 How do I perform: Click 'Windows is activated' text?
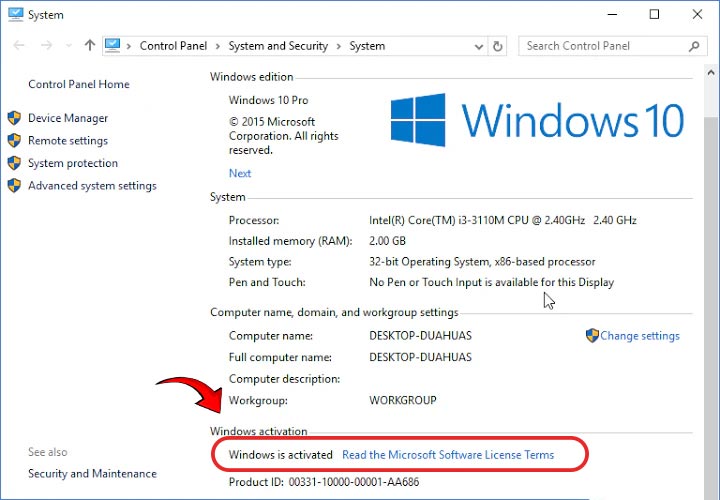pyautogui.click(x=281, y=455)
